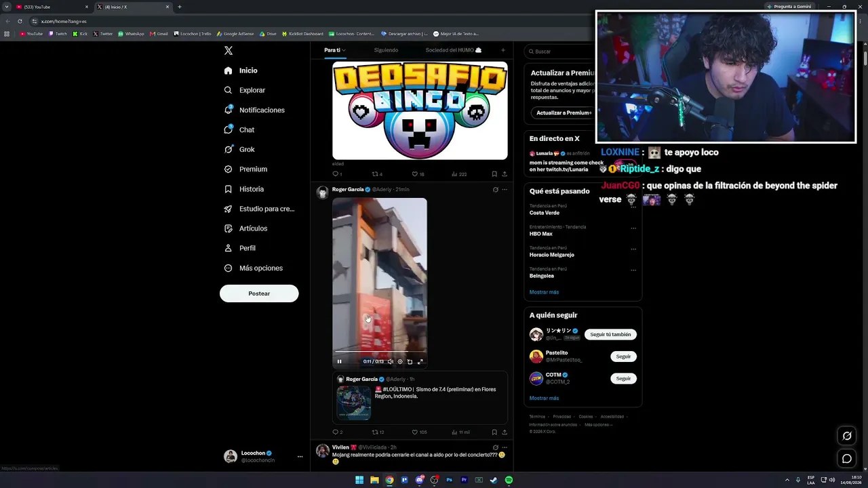Image resolution: width=868 pixels, height=488 pixels.
Task: Open the floating Grok button
Action: click(846, 436)
